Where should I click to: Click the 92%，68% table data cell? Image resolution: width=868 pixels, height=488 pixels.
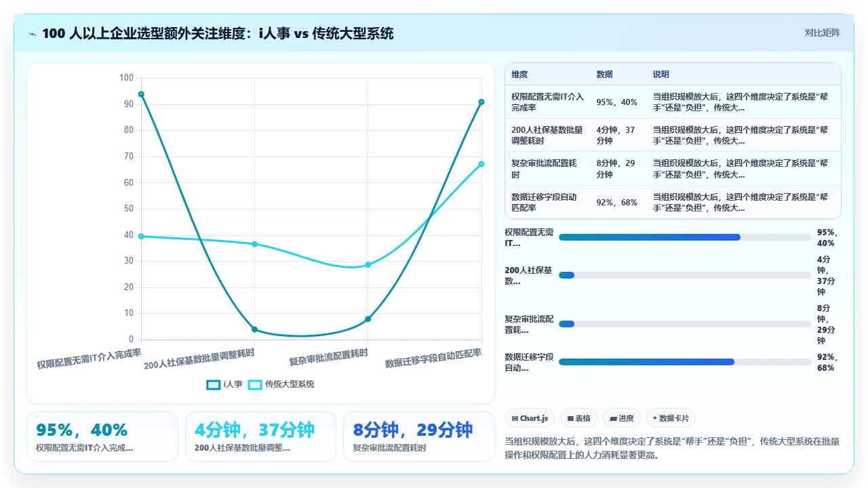(616, 202)
